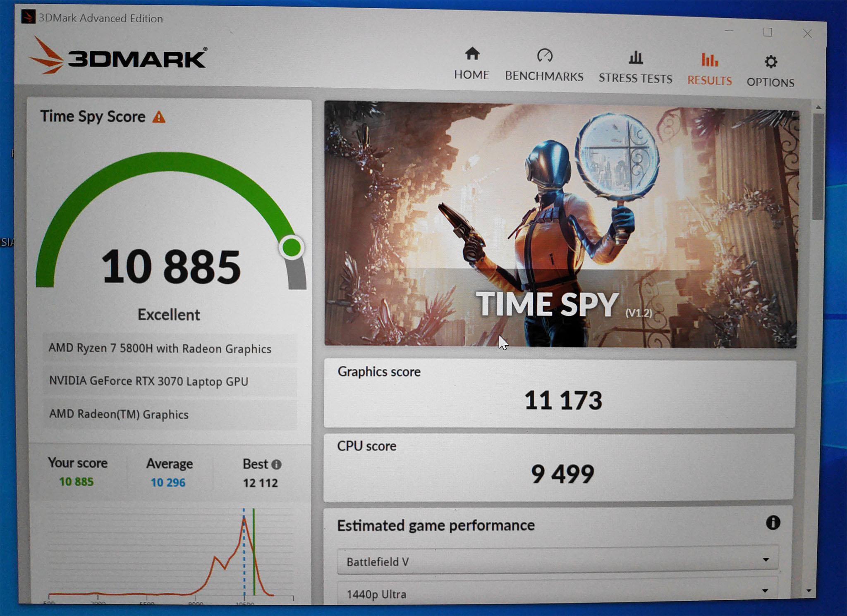Click the NVIDIA GeForce RTX 3070 Laptop GPU row
Image resolution: width=847 pixels, height=616 pixels.
170,381
